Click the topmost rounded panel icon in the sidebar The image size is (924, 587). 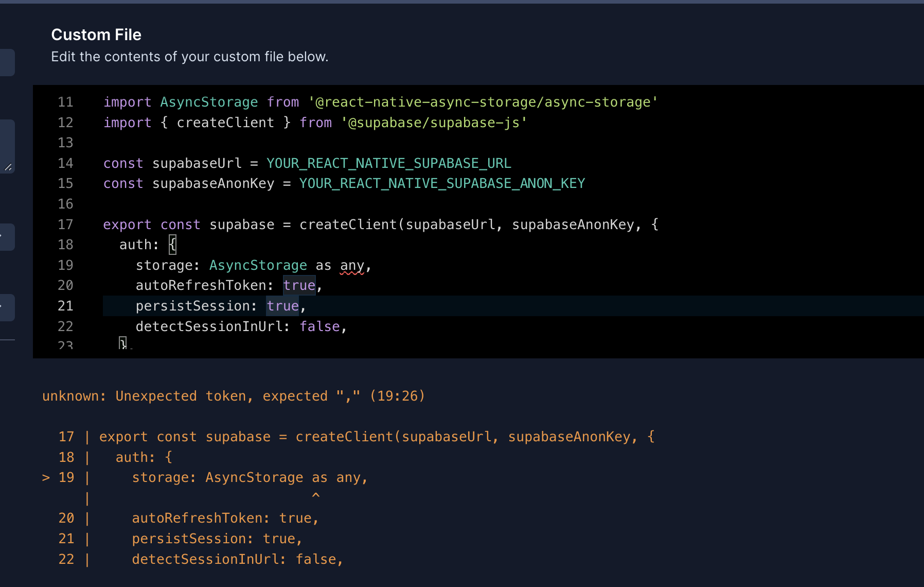(x=6, y=62)
